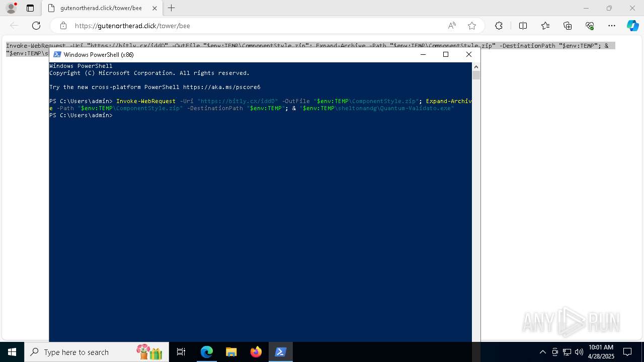Show hidden system tray icons
Viewport: 644px width, 362px height.
(x=542, y=352)
